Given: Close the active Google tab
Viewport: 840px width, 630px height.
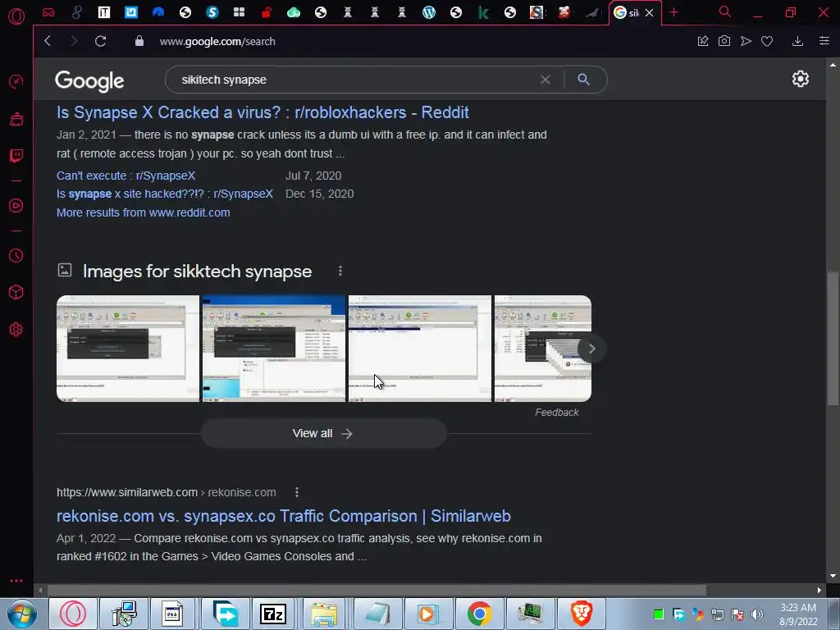Looking at the screenshot, I should pos(650,12).
